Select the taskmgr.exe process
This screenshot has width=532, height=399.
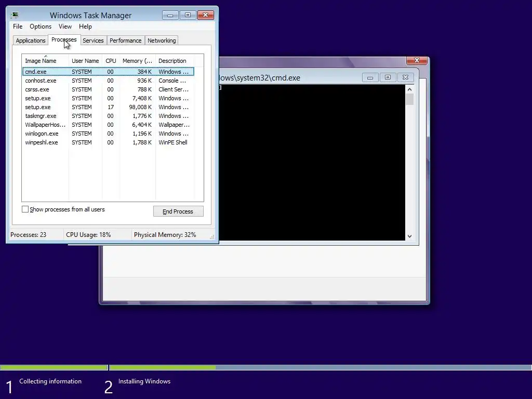(x=108, y=116)
